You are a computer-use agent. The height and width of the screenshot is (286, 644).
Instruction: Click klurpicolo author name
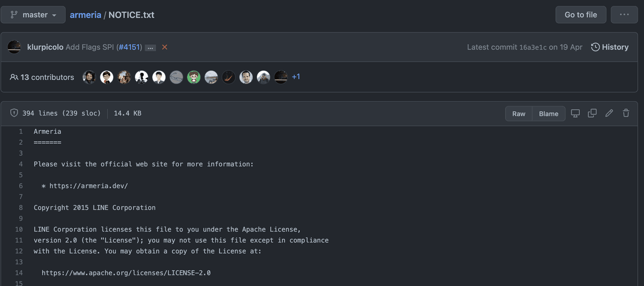click(45, 47)
